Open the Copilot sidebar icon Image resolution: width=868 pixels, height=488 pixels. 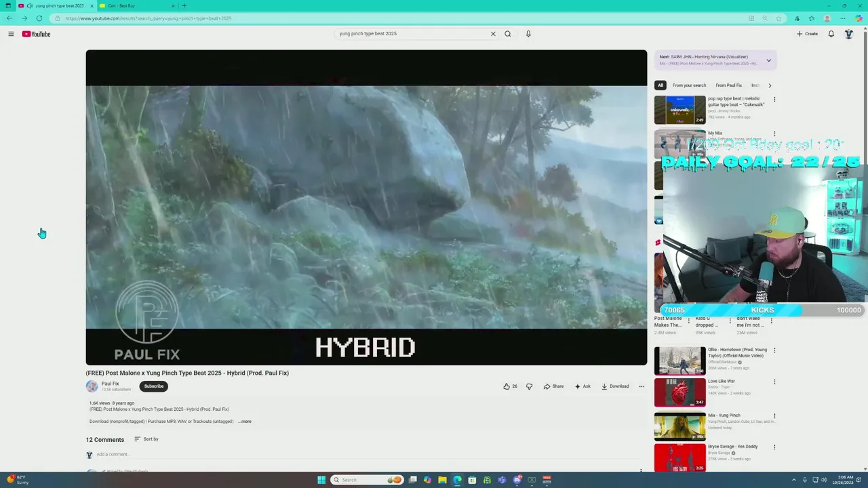click(x=859, y=18)
